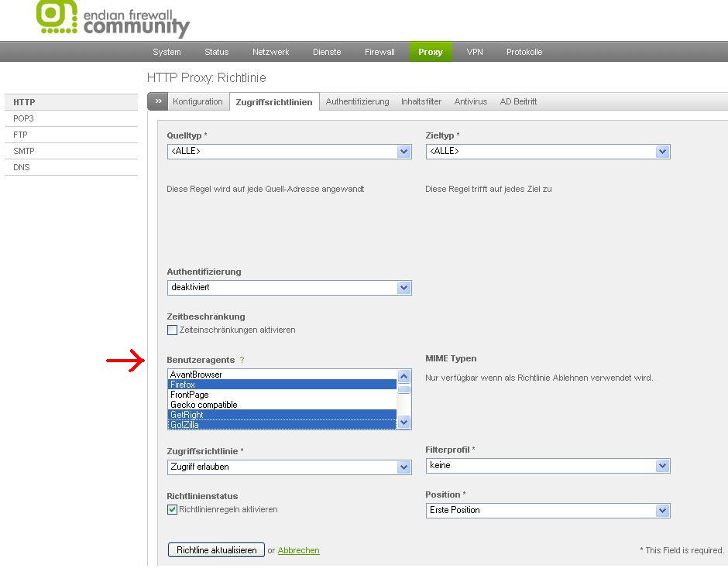This screenshot has width=728, height=568.
Task: Select POP3 in the left sidebar
Action: point(23,118)
